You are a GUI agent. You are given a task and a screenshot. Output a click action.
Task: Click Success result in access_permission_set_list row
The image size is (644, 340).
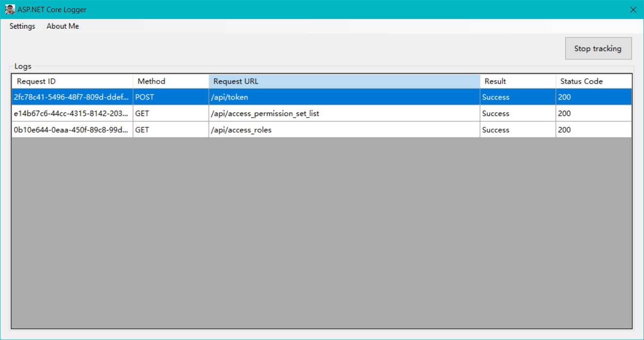(x=518, y=114)
